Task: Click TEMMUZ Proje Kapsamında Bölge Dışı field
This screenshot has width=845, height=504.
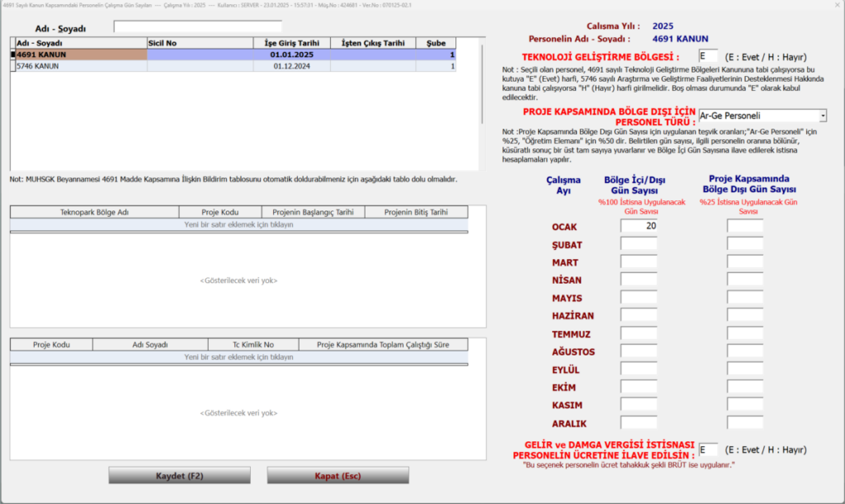Action: pos(745,333)
